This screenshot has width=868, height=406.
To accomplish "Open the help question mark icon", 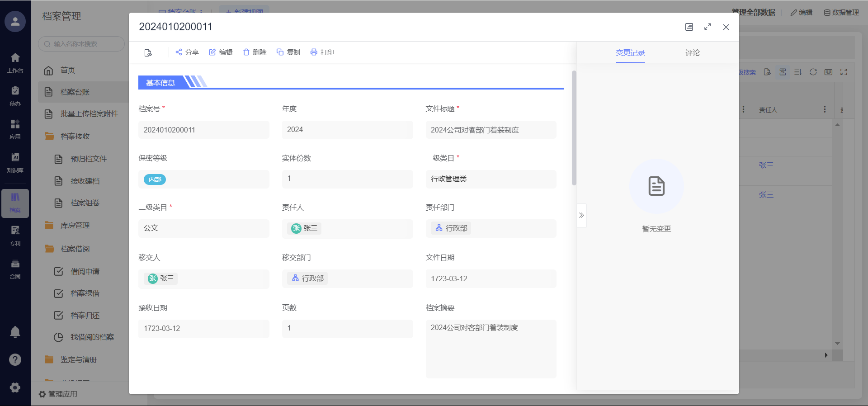I will pos(15,359).
